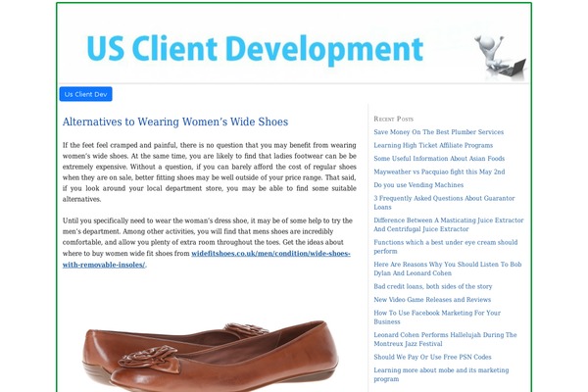Open Learning High Ticket Affiliate Programs post
This screenshot has width=588, height=392.
(433, 145)
